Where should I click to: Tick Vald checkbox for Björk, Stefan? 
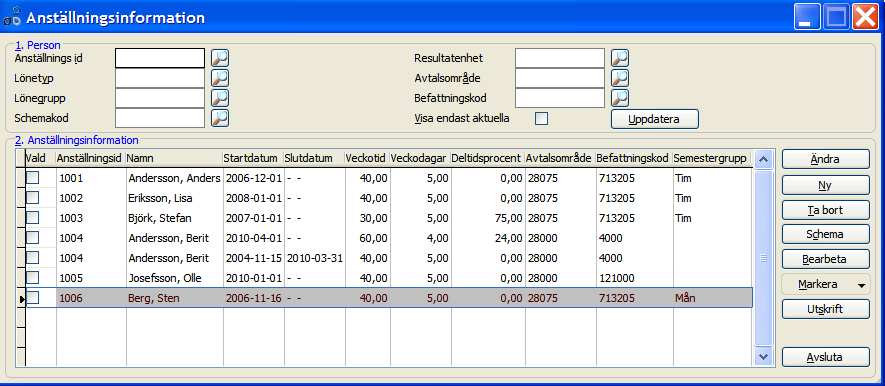[33, 218]
